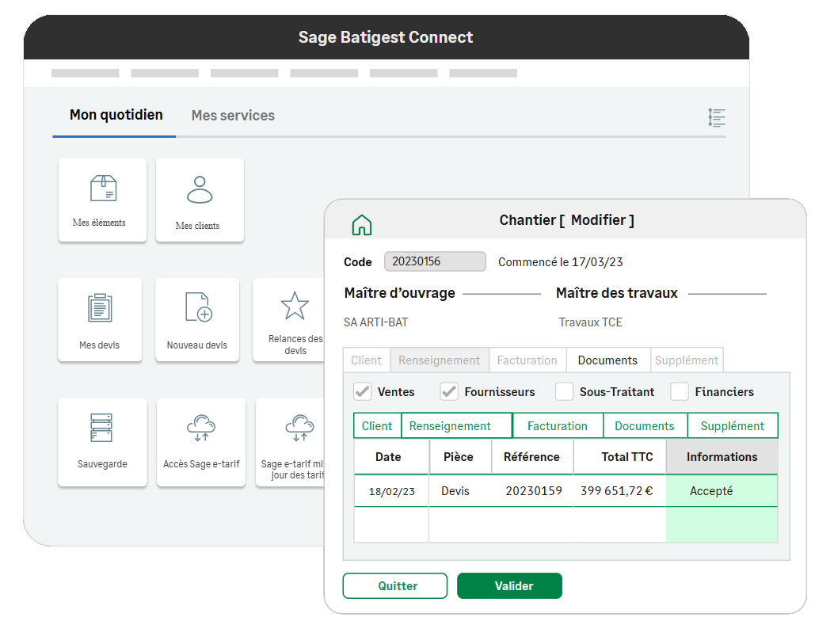This screenshot has height=644, width=834.
Task: Create a Nouveau devis document
Action: (x=197, y=307)
